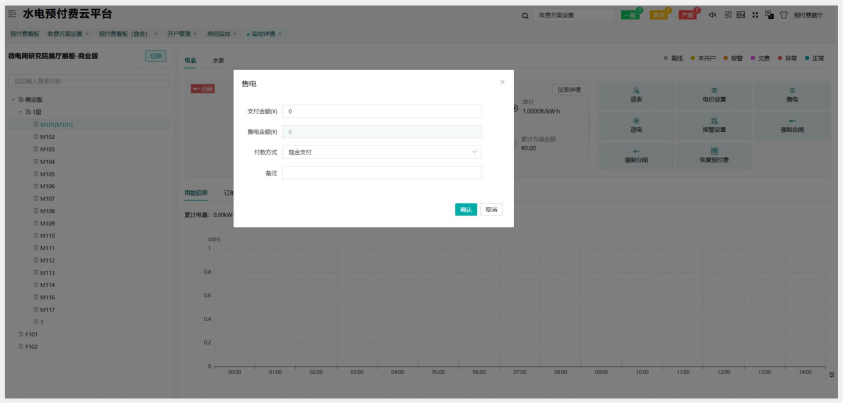Open the yellow 紧急 alarm badge
The image size is (843, 403).
click(659, 15)
